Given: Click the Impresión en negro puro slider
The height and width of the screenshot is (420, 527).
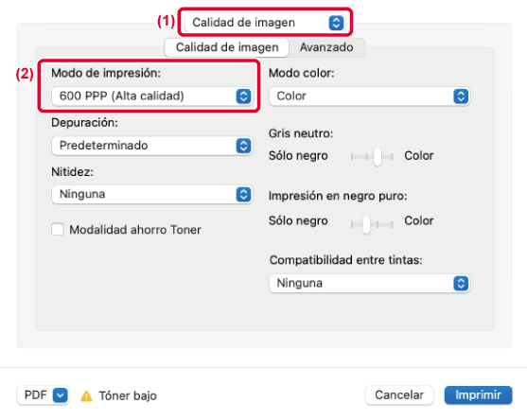Looking at the screenshot, I should (x=372, y=224).
